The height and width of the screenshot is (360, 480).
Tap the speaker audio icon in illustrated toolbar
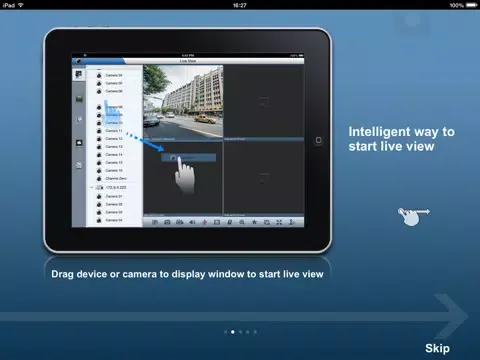(192, 222)
